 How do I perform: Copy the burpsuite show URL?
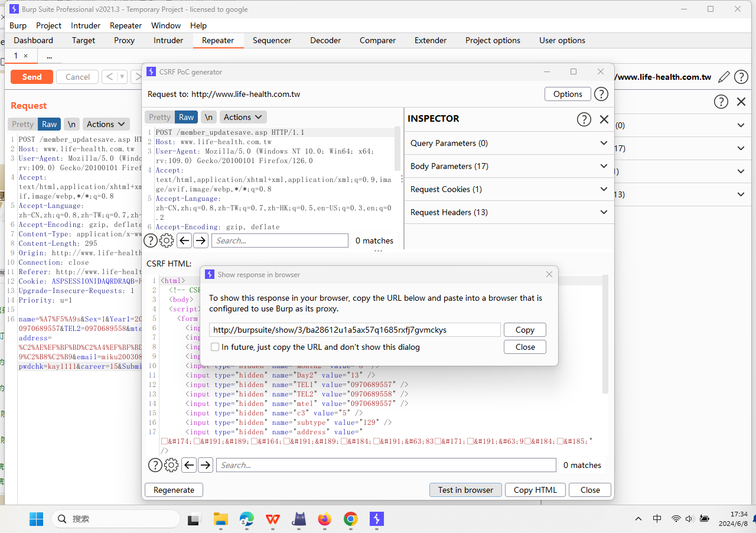coord(524,330)
